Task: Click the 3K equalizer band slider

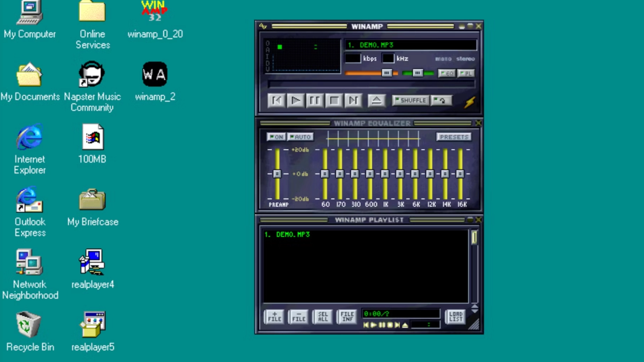Action: pyautogui.click(x=400, y=174)
